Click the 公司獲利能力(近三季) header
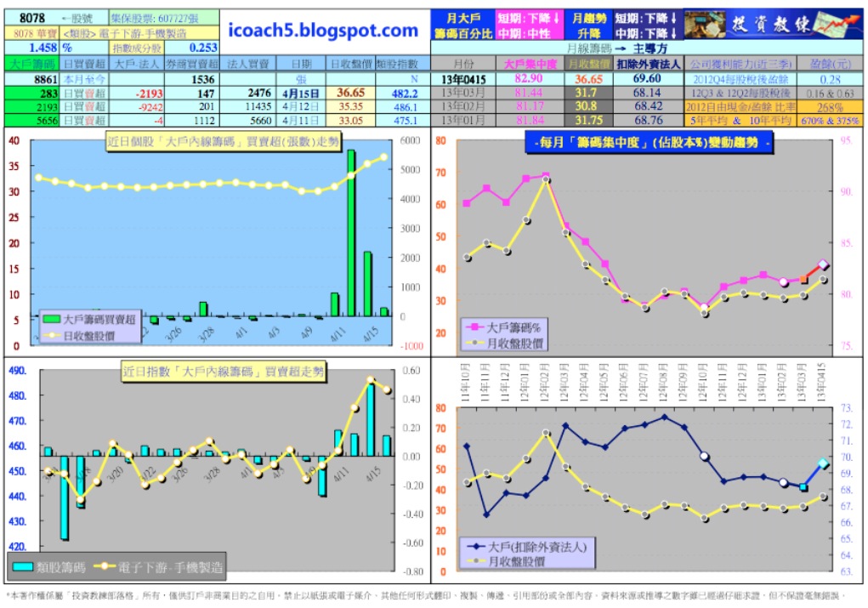Image resolution: width=868 pixels, height=608 pixels. pyautogui.click(x=740, y=64)
